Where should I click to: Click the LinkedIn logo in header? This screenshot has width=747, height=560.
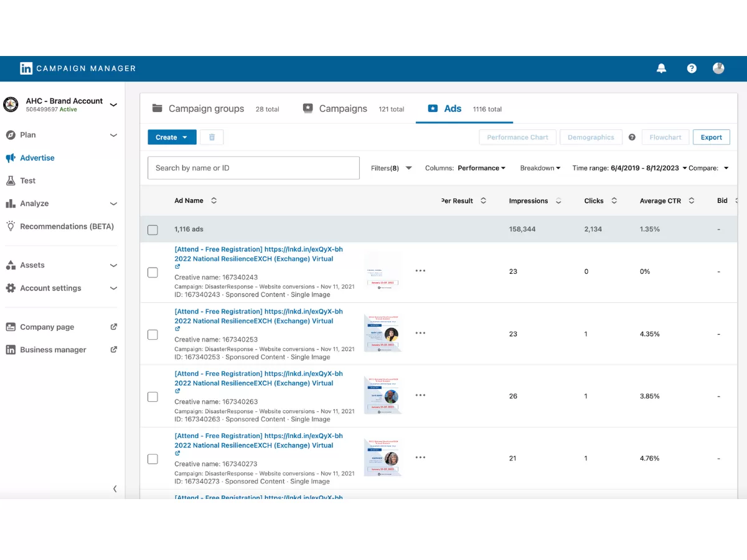(26, 68)
